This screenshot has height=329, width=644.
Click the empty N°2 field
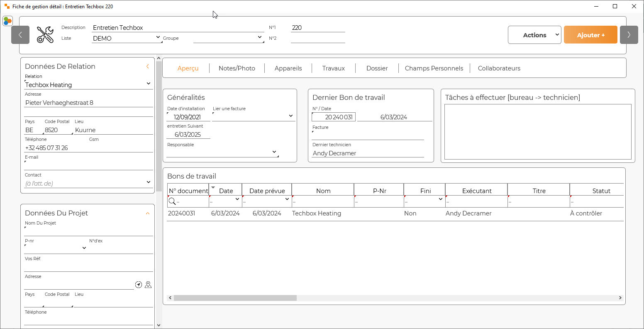point(318,39)
